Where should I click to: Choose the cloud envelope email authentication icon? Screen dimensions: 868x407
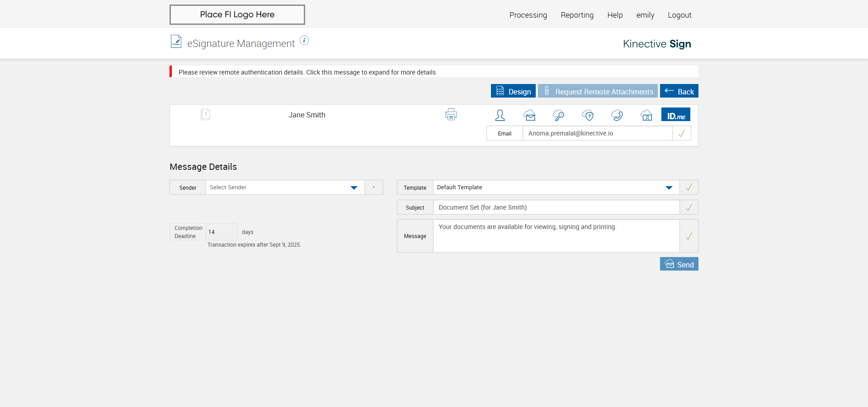529,115
